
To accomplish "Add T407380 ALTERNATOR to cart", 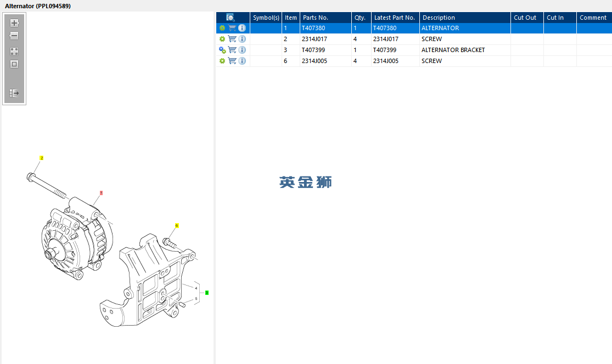I will pyautogui.click(x=232, y=28).
